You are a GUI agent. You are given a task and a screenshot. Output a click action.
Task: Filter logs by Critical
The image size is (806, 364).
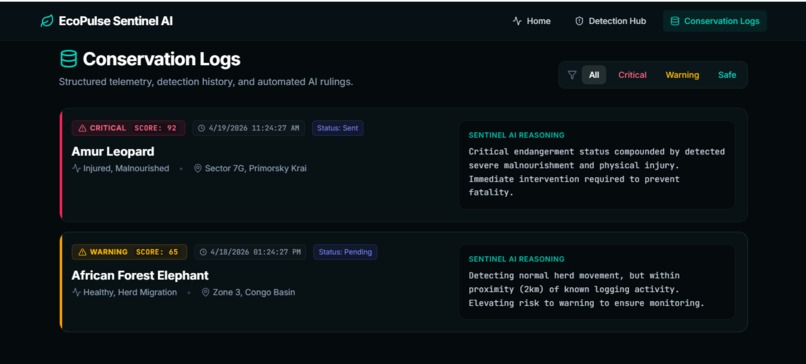click(x=632, y=75)
